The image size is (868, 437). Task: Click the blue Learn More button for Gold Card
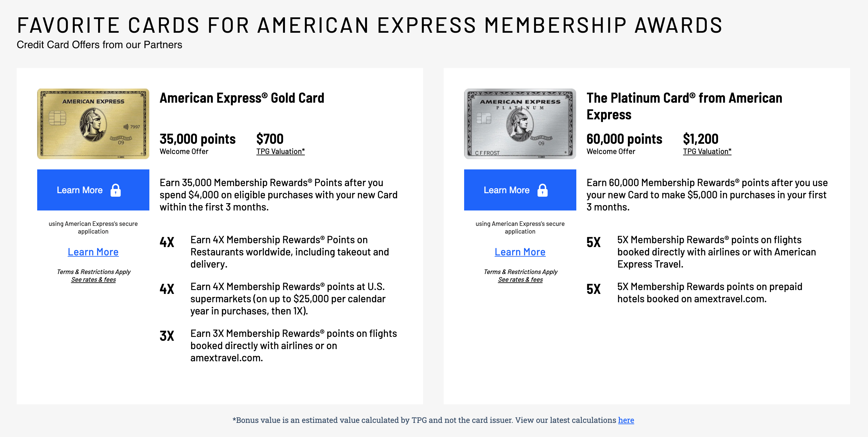pyautogui.click(x=93, y=190)
